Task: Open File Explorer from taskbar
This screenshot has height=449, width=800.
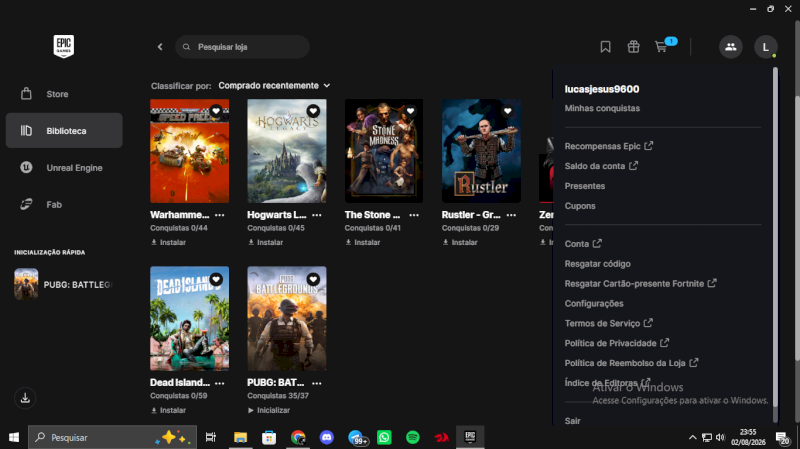Action: click(x=240, y=437)
